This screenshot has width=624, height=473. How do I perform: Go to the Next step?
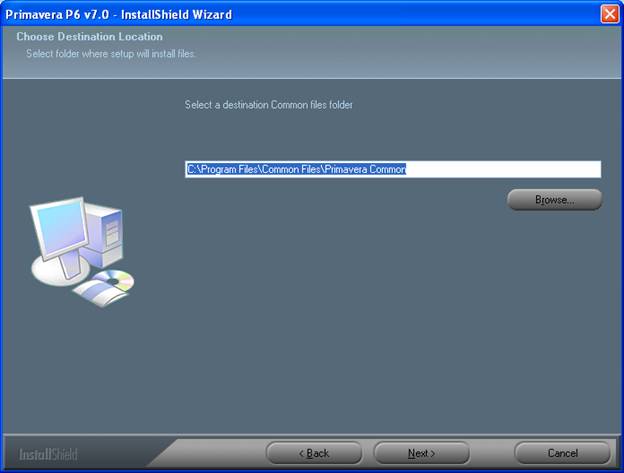point(421,453)
